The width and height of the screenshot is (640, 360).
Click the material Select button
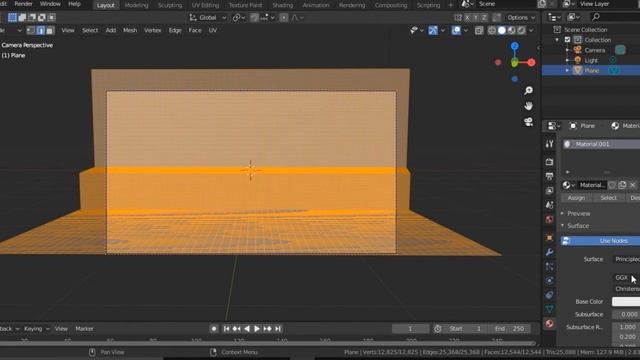[608, 198]
